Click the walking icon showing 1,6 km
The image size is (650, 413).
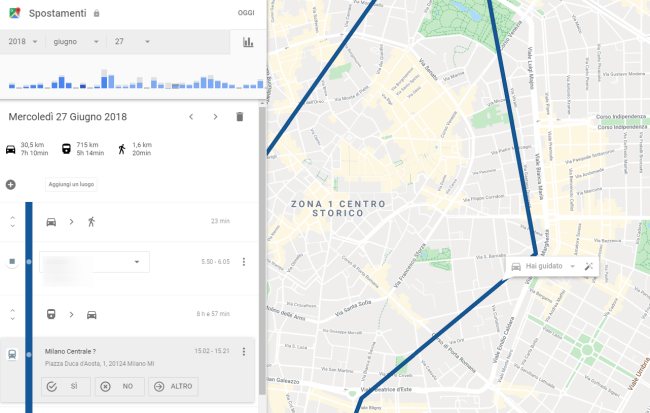click(x=122, y=149)
